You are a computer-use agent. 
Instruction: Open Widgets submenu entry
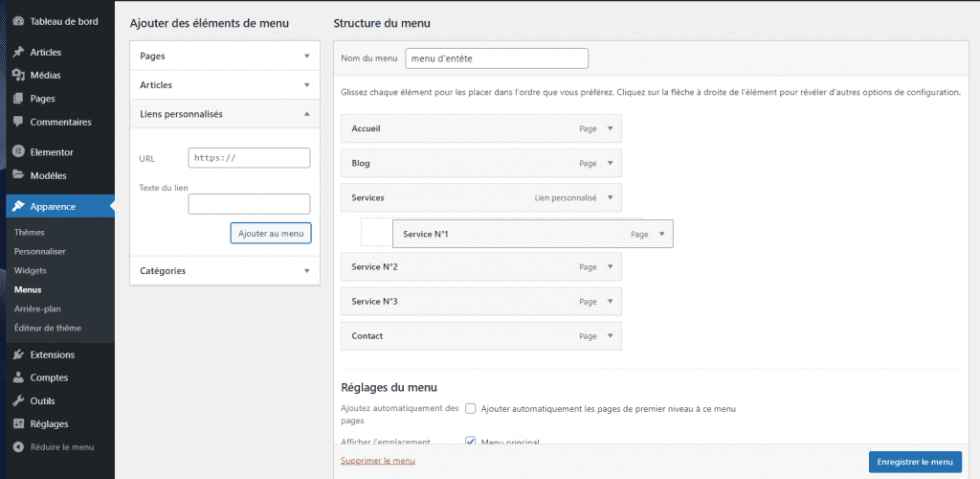(x=30, y=271)
